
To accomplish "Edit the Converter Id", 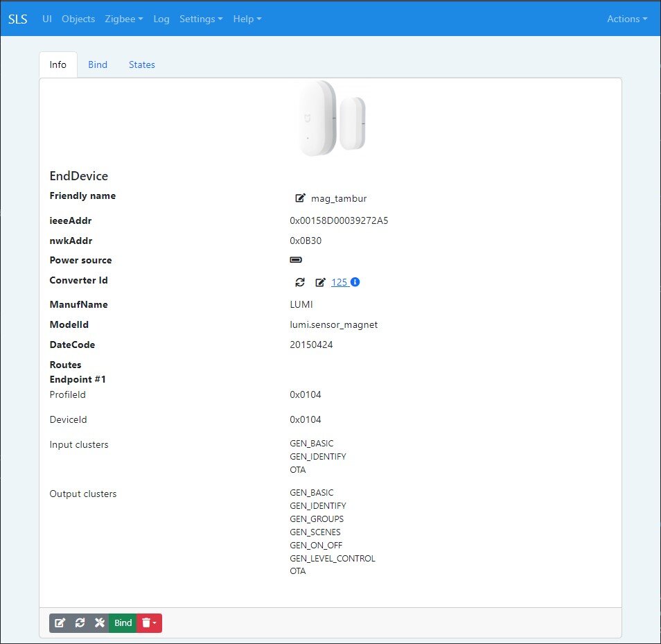I will (x=320, y=282).
